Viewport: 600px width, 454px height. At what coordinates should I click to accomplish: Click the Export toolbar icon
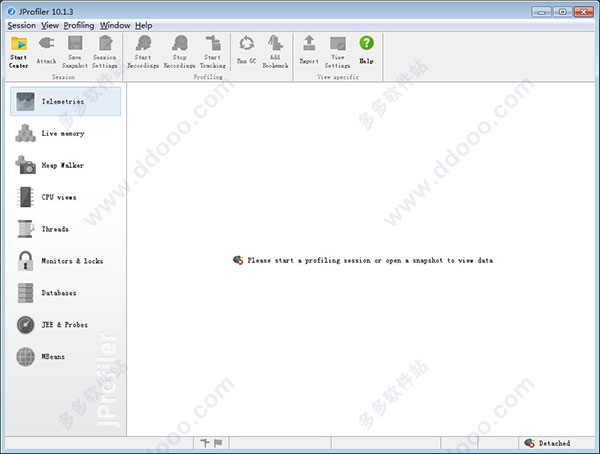click(x=309, y=50)
